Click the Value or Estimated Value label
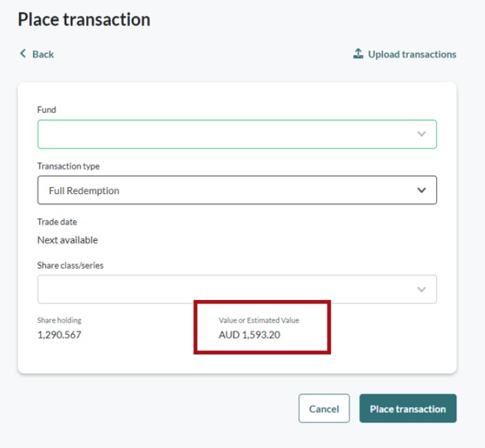Viewport: 485px width, 448px height. point(259,320)
